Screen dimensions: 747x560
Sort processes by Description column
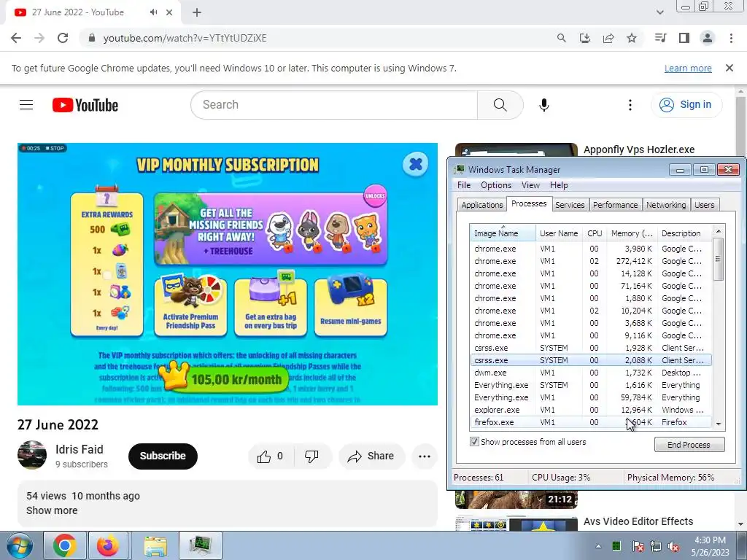(684, 233)
